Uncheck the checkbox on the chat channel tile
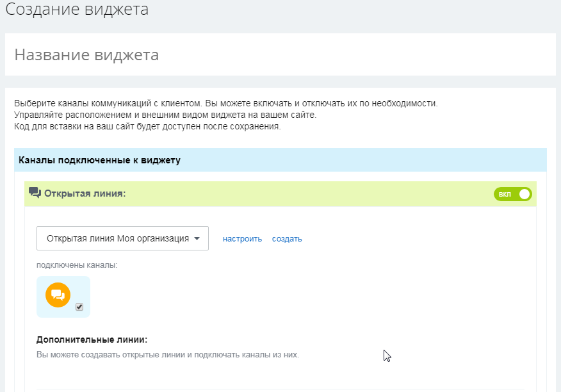561x392 pixels. [79, 307]
